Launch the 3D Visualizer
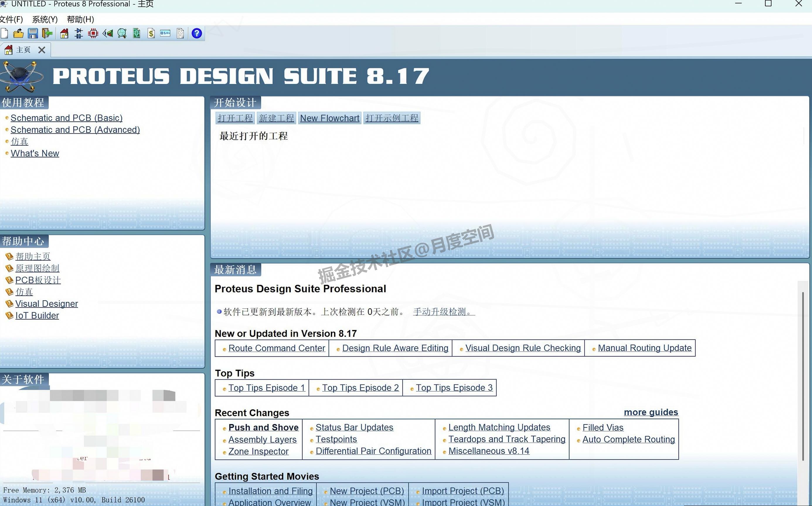 click(107, 33)
